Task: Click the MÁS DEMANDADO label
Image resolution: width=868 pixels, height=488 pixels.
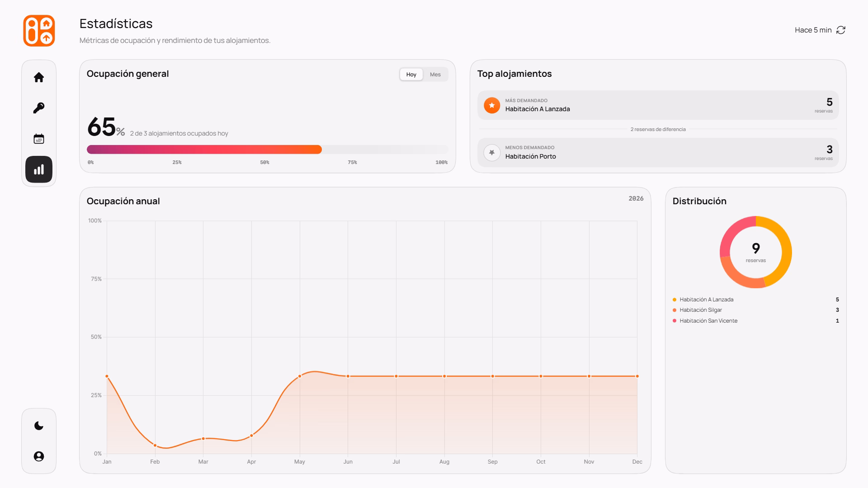Action: click(x=526, y=101)
